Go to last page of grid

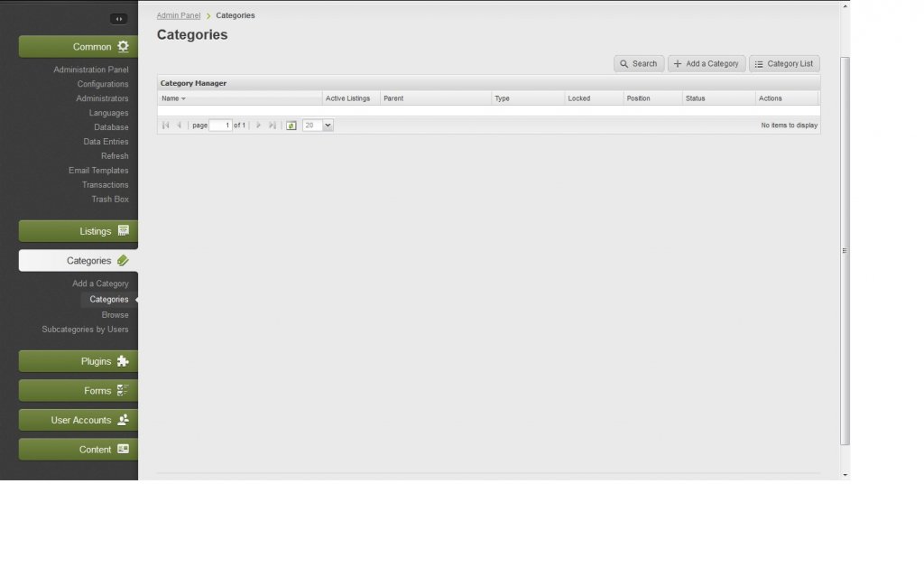[273, 125]
